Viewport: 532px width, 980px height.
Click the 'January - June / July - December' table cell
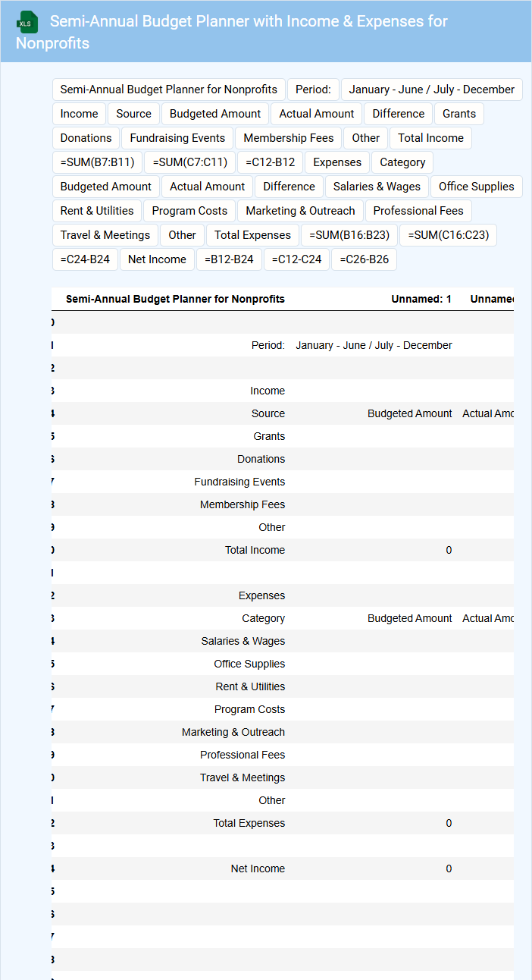click(x=374, y=345)
